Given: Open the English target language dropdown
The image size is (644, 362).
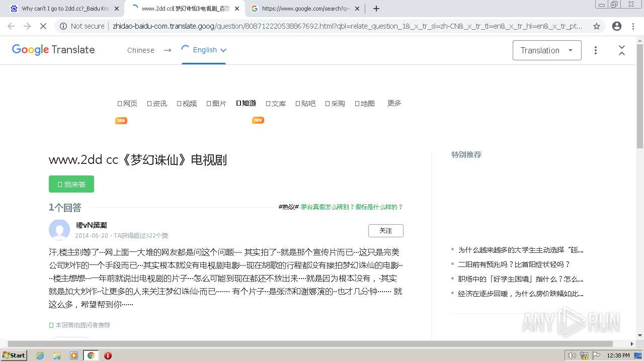Looking at the screenshot, I should tap(204, 50).
